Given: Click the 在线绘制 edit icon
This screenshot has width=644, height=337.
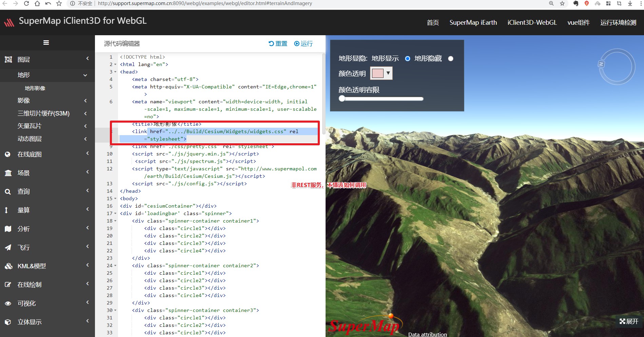Looking at the screenshot, I should coord(8,285).
